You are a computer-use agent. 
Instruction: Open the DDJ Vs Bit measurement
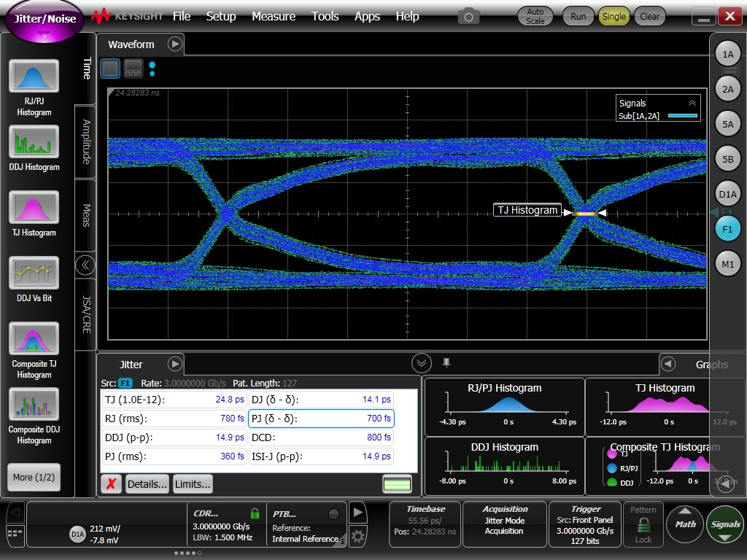click(x=34, y=273)
